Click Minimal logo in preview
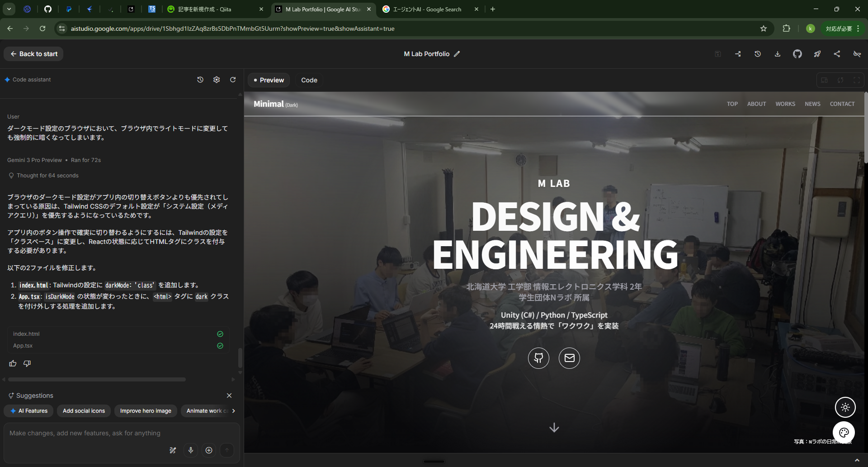This screenshot has width=868, height=467. (x=275, y=104)
